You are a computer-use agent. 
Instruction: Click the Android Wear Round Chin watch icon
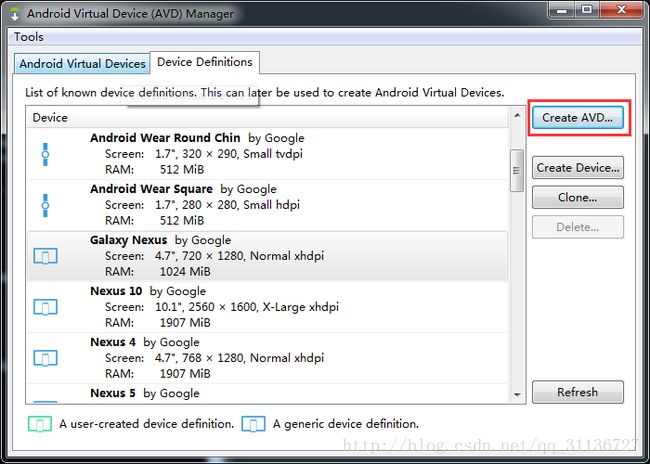click(x=45, y=155)
